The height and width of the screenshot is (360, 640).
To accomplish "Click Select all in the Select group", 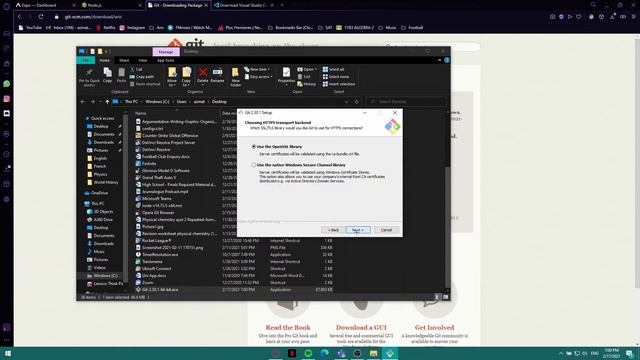I will pyautogui.click(x=333, y=69).
